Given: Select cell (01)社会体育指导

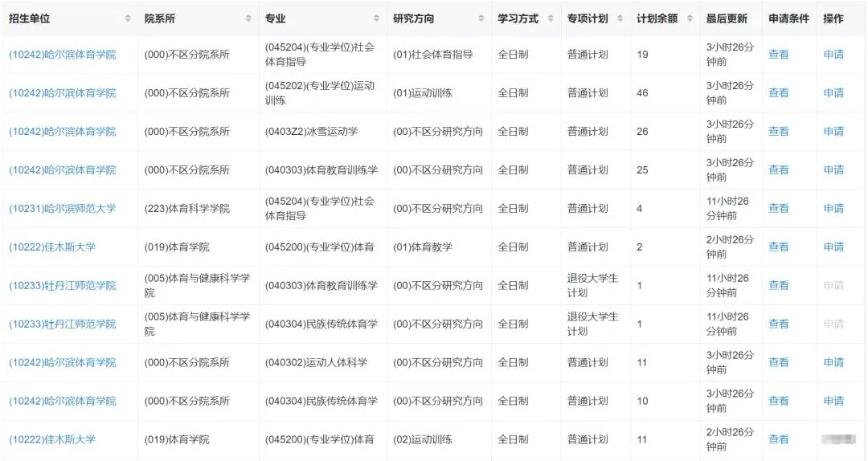Looking at the screenshot, I should (x=433, y=55).
